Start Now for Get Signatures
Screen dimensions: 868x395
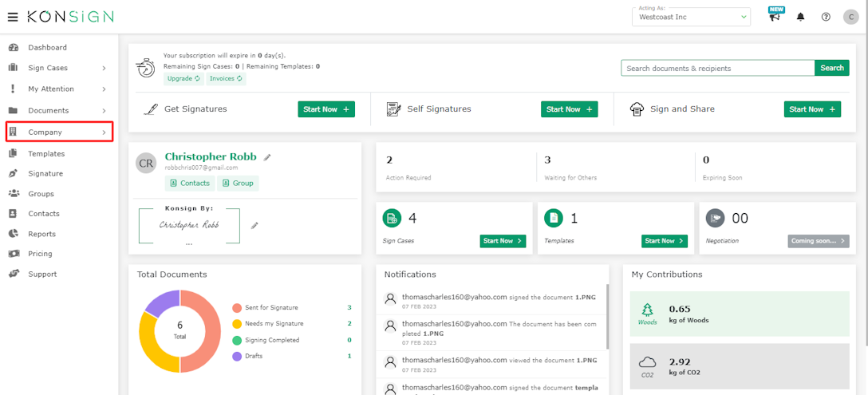325,109
